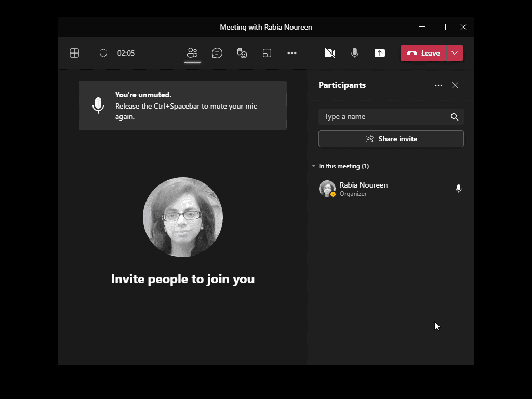The height and width of the screenshot is (399, 532).
Task: Turn on the camera
Action: (x=330, y=53)
